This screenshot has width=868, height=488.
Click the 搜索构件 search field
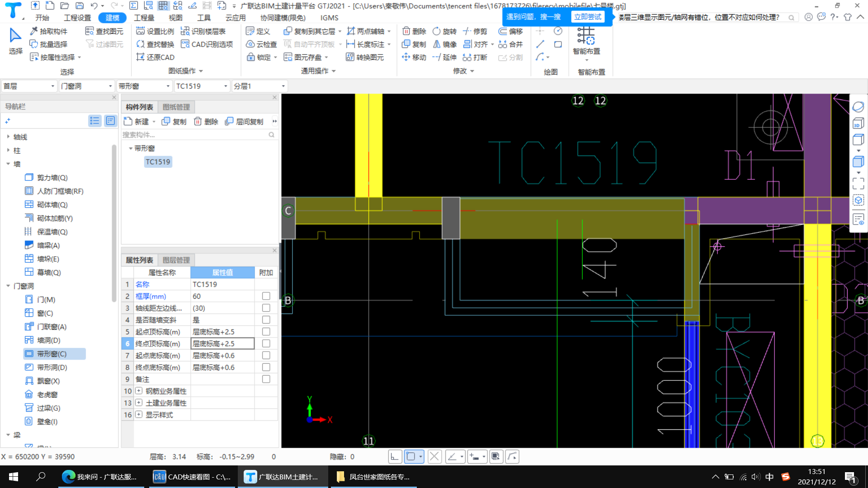[x=198, y=135]
